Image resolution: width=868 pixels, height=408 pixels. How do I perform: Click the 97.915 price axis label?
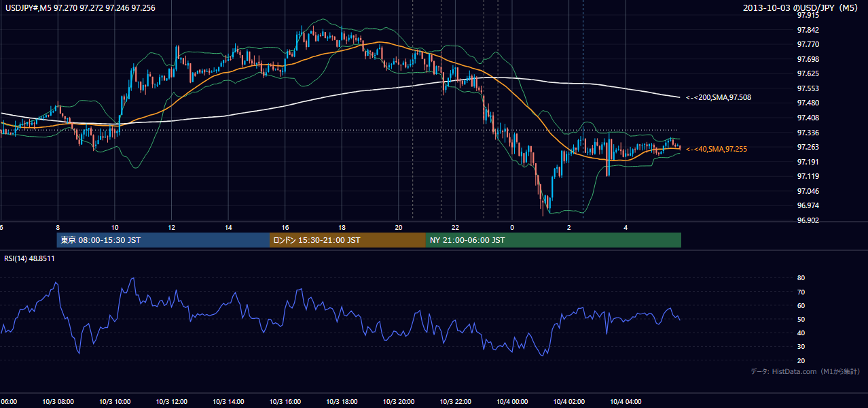(808, 15)
